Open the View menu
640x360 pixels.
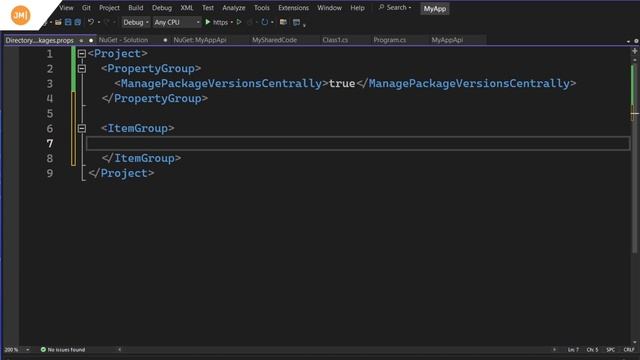(66, 8)
